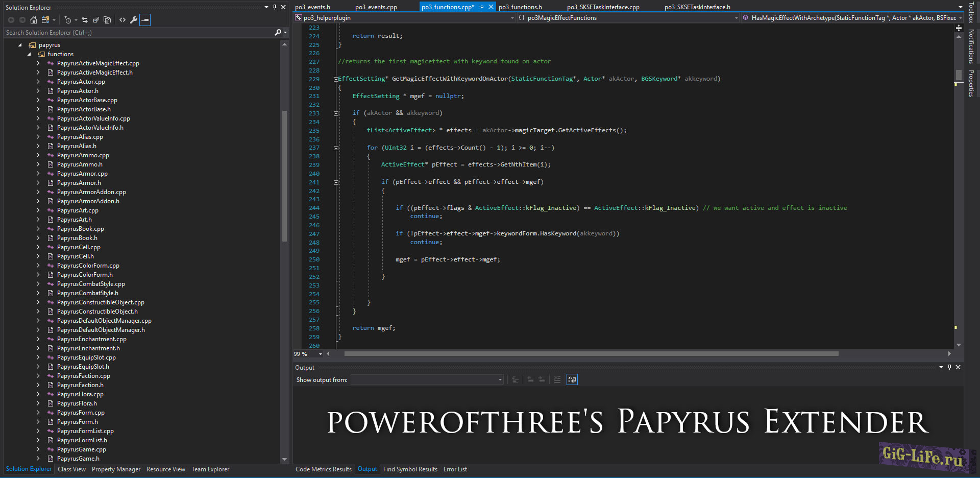Click the Properties wrench icon in Solution Explorer
Screen dimensions: 980x478
pos(133,20)
